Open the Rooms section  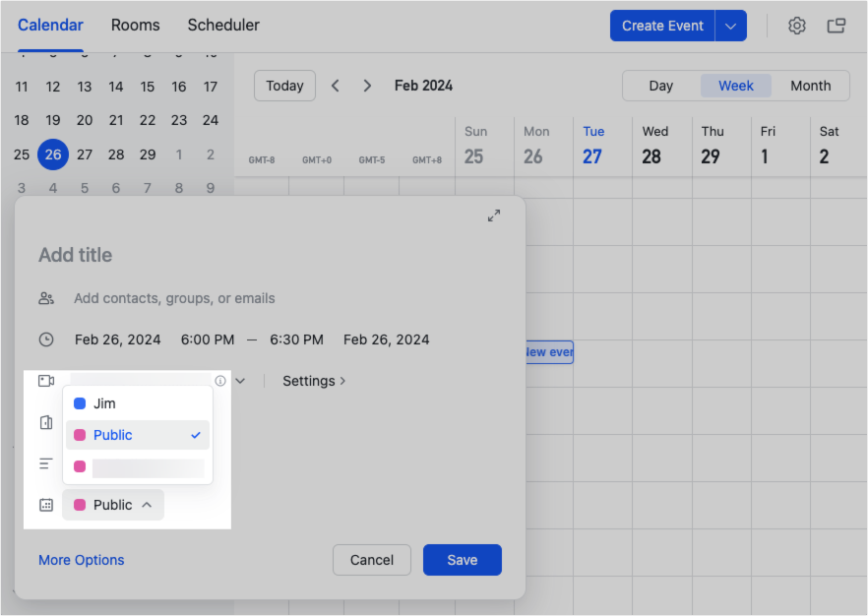pyautogui.click(x=135, y=26)
